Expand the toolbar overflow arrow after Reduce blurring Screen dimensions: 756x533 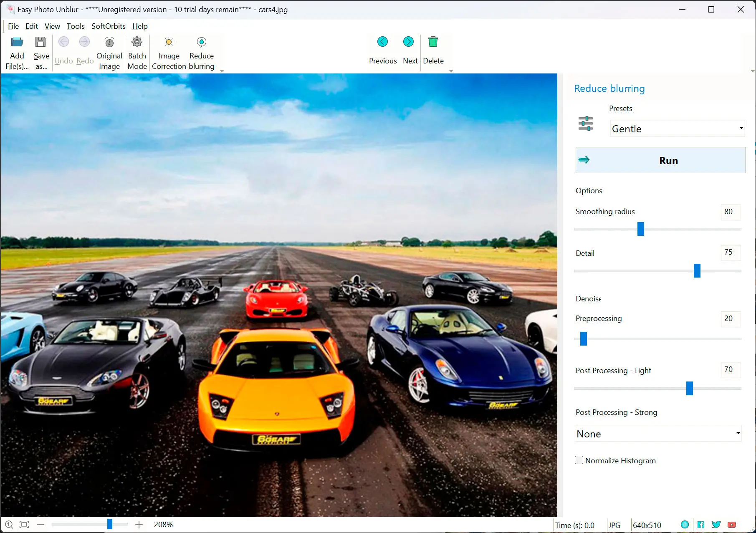[222, 71]
